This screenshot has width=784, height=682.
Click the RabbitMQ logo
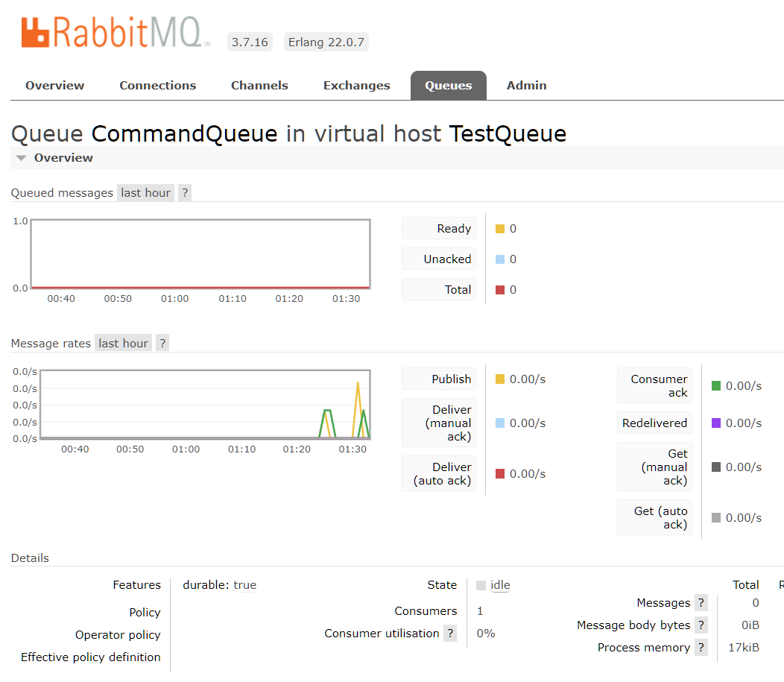pyautogui.click(x=116, y=33)
